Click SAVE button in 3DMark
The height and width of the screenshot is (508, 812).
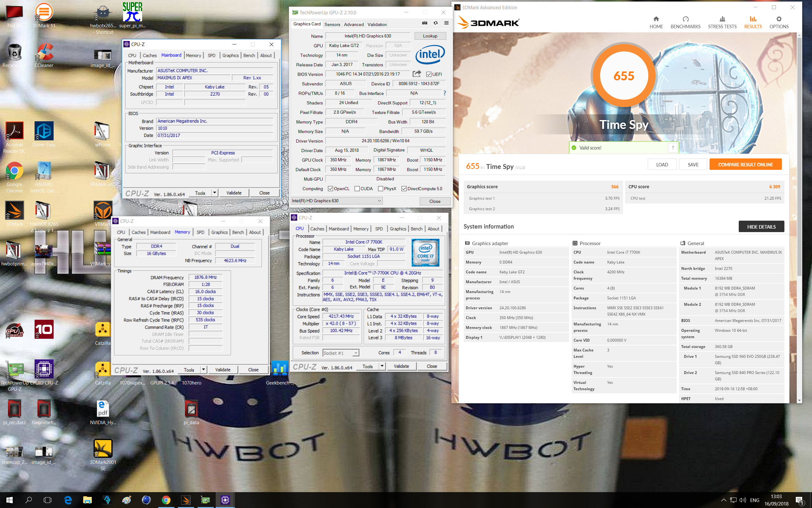pyautogui.click(x=693, y=165)
